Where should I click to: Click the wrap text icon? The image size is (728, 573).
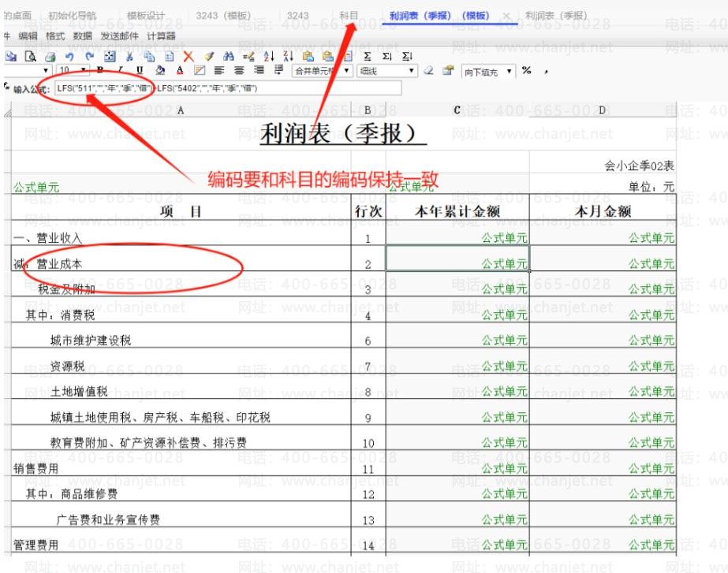(x=279, y=70)
